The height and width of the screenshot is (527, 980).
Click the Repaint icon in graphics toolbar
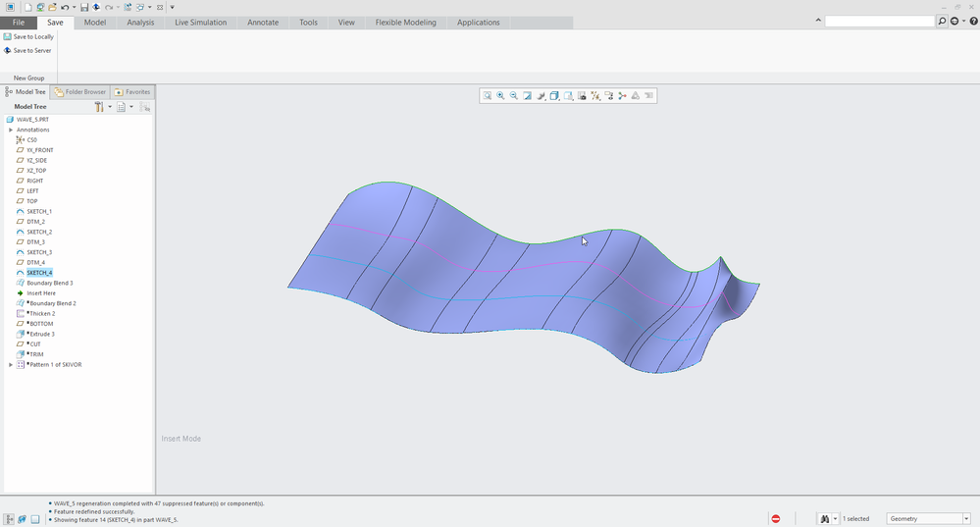(528, 96)
